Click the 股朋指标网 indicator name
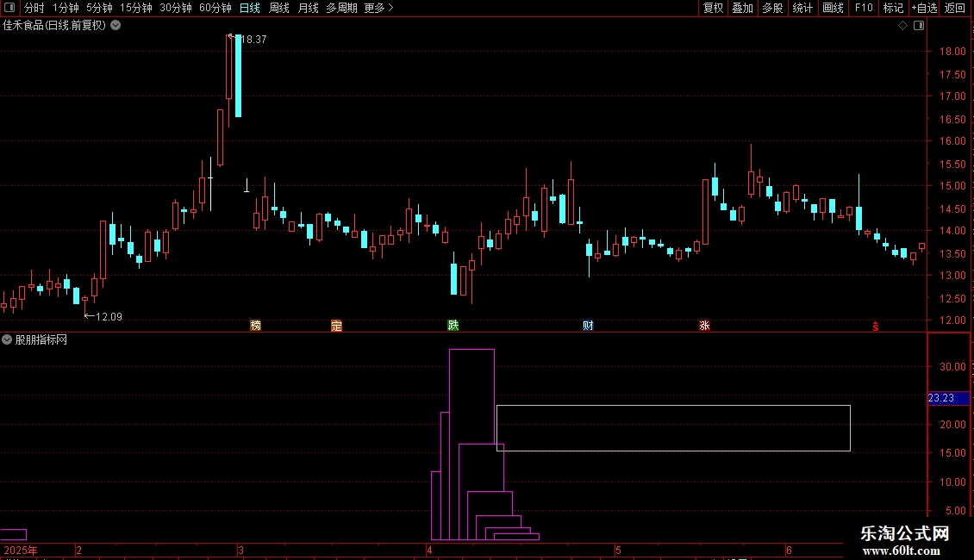Viewport: 974px width, 560px height. point(41,339)
